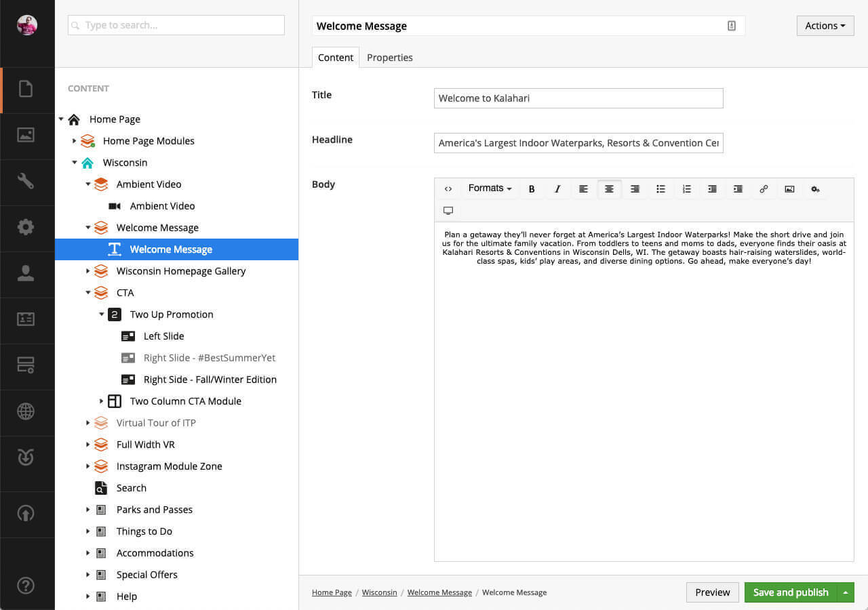Expand the Full Width VR node

point(88,445)
